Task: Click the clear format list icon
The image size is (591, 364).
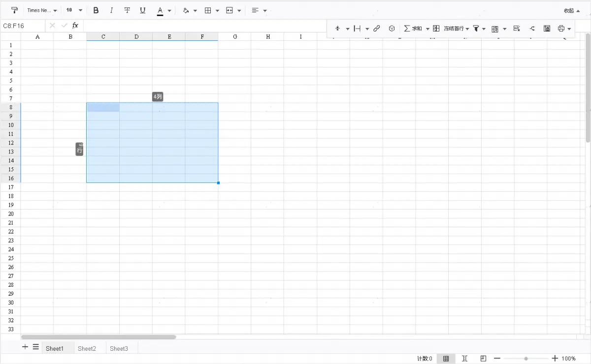Action: (x=516, y=29)
